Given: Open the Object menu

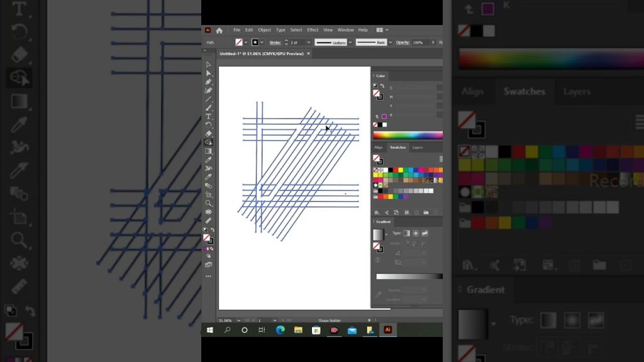Looking at the screenshot, I should pos(264,30).
